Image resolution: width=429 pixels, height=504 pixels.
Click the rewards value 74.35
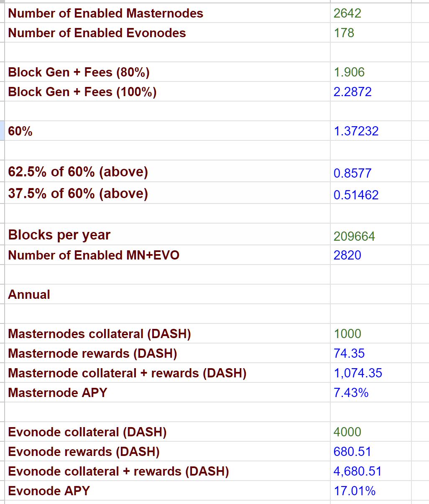pyautogui.click(x=349, y=354)
